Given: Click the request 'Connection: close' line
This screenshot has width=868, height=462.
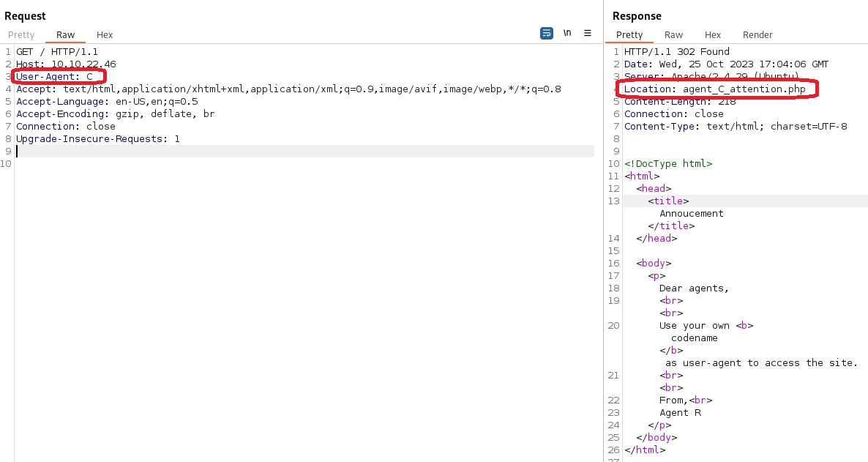Looking at the screenshot, I should [66, 127].
